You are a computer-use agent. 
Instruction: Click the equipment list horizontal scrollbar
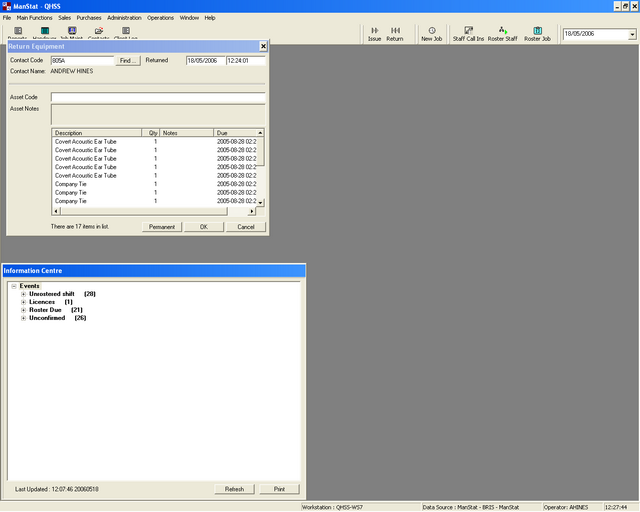click(x=150, y=211)
